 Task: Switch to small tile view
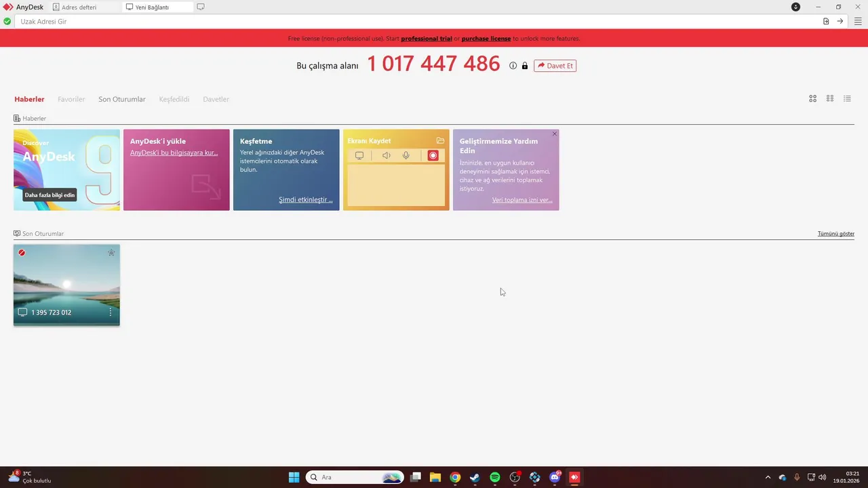(x=830, y=98)
